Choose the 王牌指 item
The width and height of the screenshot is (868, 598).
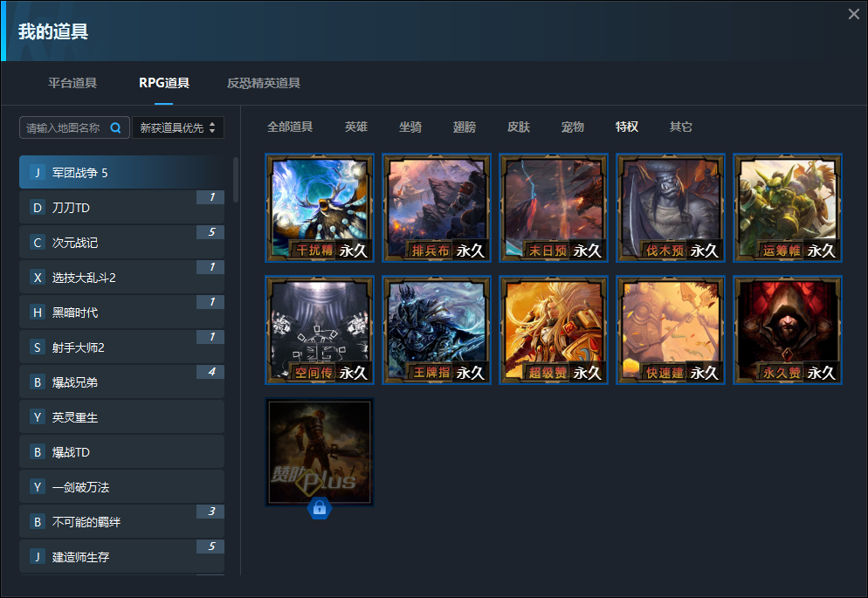[x=437, y=330]
